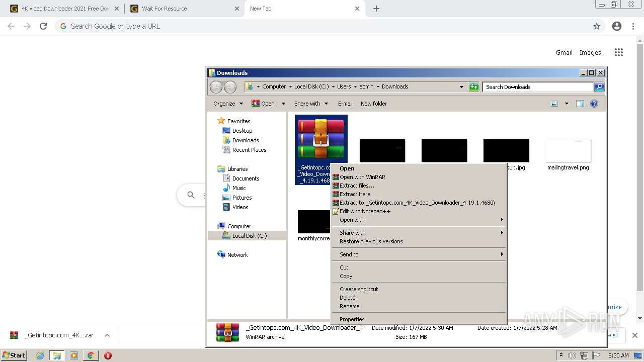Viewport: 644px width, 362px height.
Task: Expand options arrow for downloaded .rar file
Action: click(x=107, y=335)
